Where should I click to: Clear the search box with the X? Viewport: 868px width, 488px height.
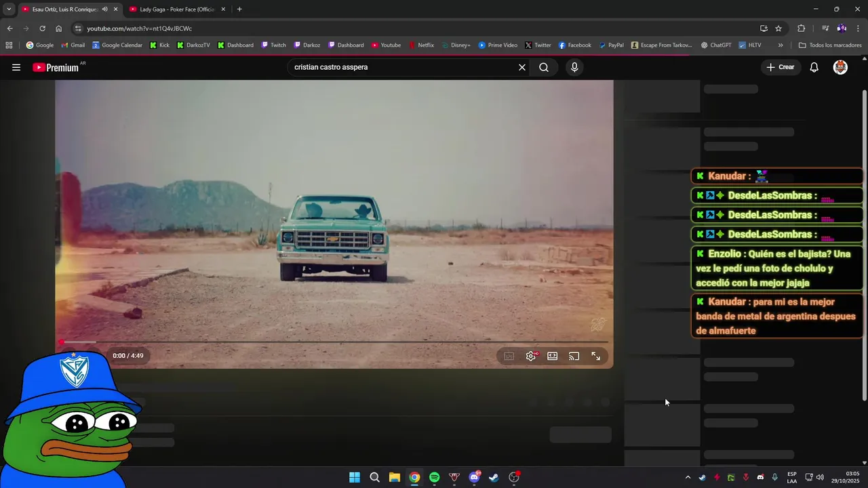click(522, 67)
